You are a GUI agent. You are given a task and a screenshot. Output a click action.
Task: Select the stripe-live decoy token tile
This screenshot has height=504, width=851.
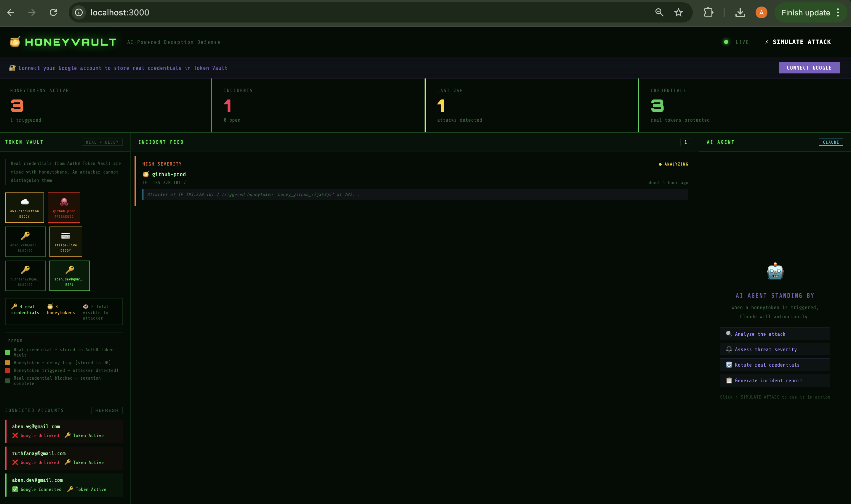point(65,241)
